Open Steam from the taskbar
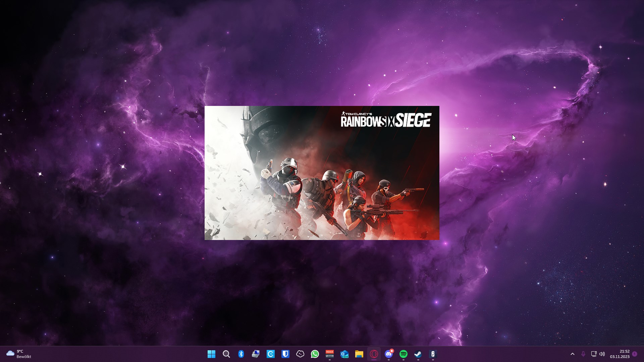 [x=418, y=354]
